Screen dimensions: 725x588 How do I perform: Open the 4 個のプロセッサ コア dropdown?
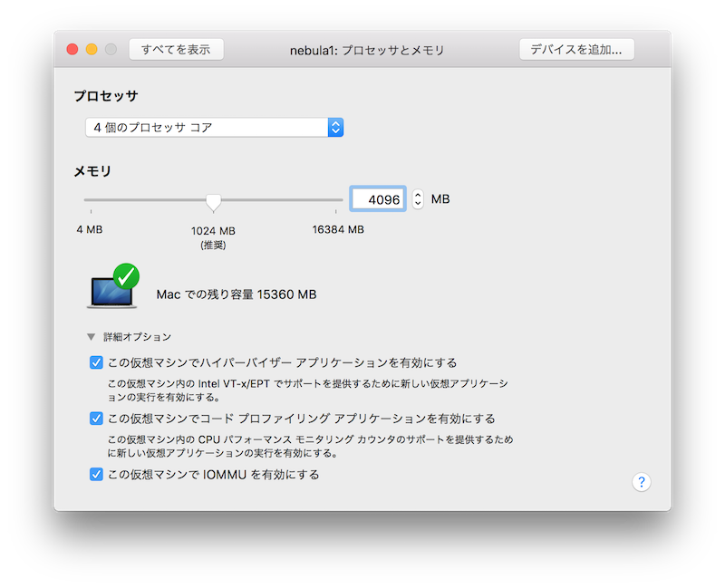[x=214, y=128]
